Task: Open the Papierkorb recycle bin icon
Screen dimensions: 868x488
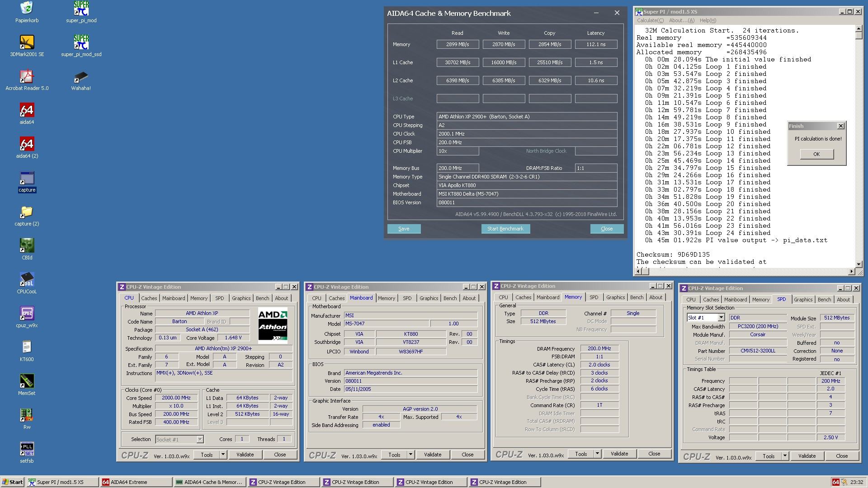Action: point(27,12)
